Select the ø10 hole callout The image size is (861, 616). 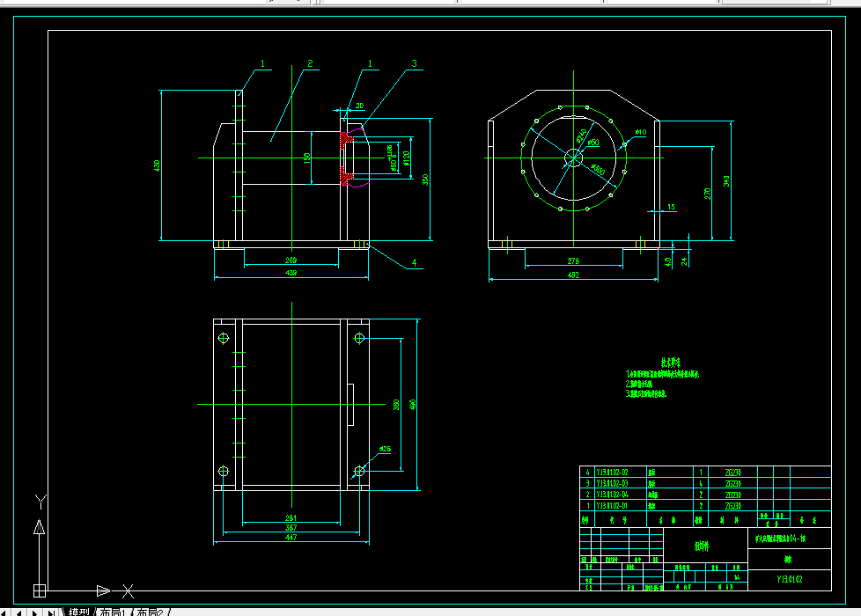pyautogui.click(x=641, y=132)
